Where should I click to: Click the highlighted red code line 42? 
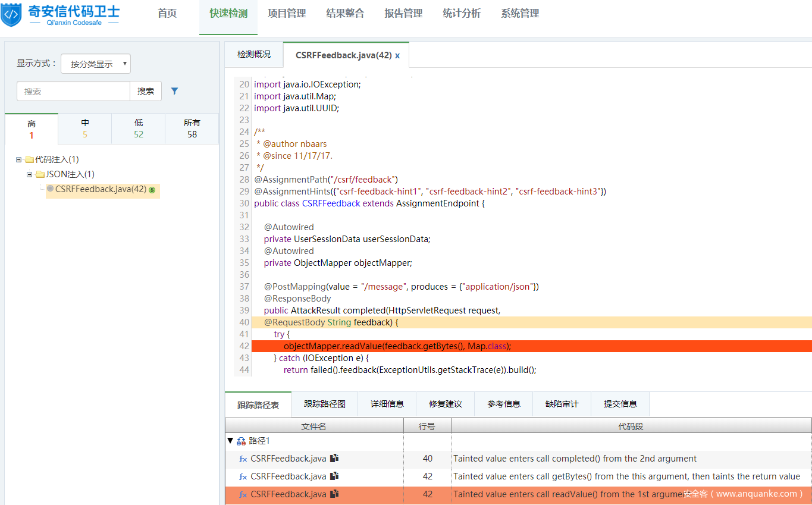397,346
